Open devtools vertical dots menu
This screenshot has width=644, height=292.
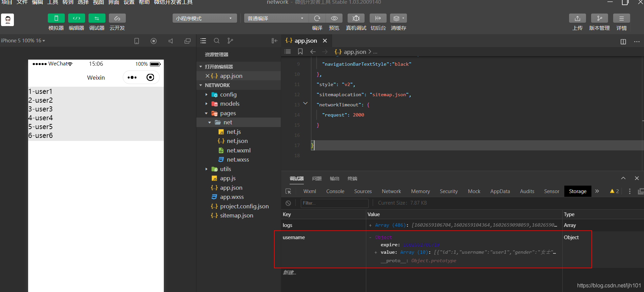point(630,191)
